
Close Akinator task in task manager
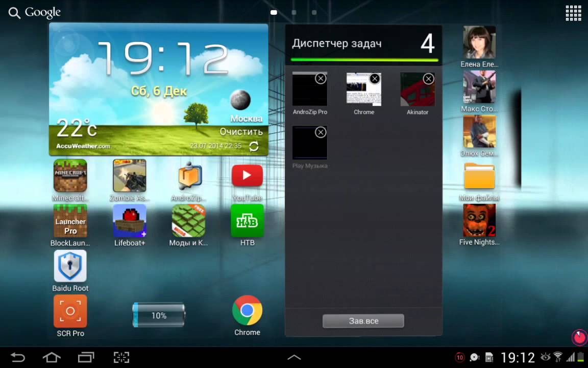click(428, 79)
